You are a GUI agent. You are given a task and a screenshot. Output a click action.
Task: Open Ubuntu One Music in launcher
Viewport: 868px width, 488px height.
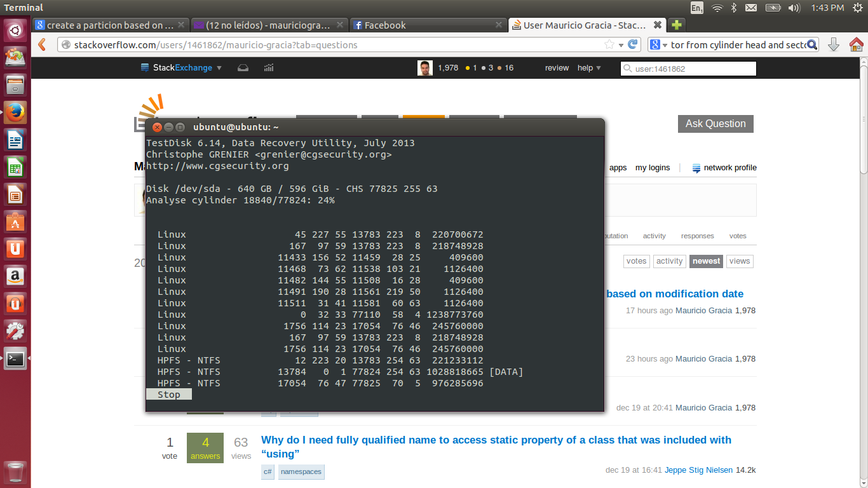15,304
